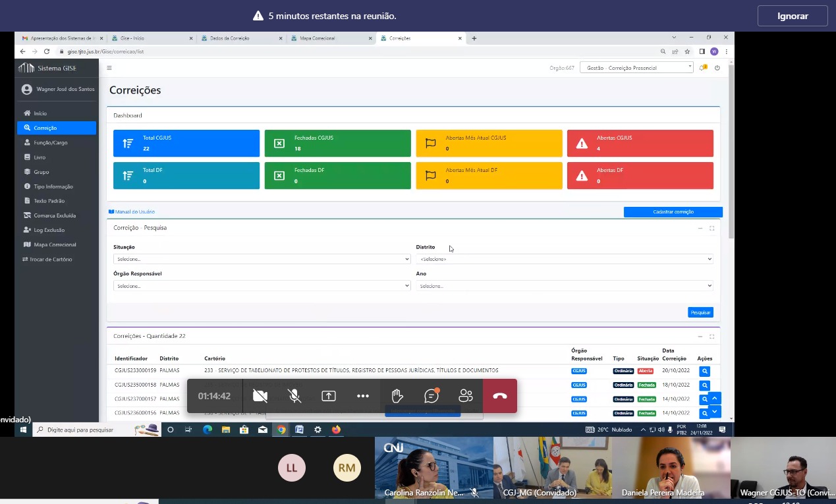Click the page vertical scrollbar

[730, 152]
